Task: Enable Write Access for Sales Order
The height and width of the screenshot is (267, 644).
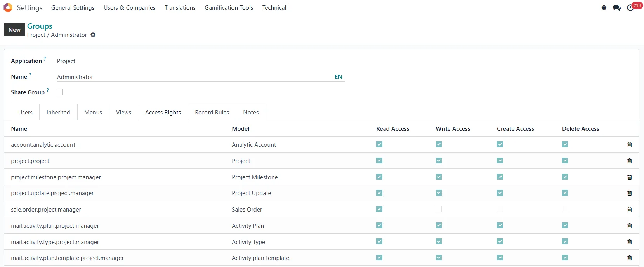Action: click(x=439, y=209)
